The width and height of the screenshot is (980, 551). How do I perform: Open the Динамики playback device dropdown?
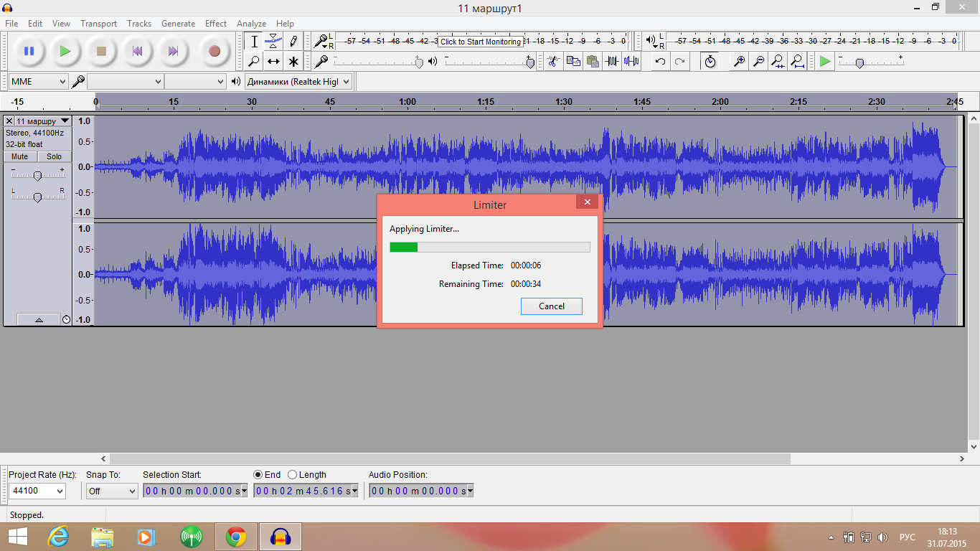(298, 82)
